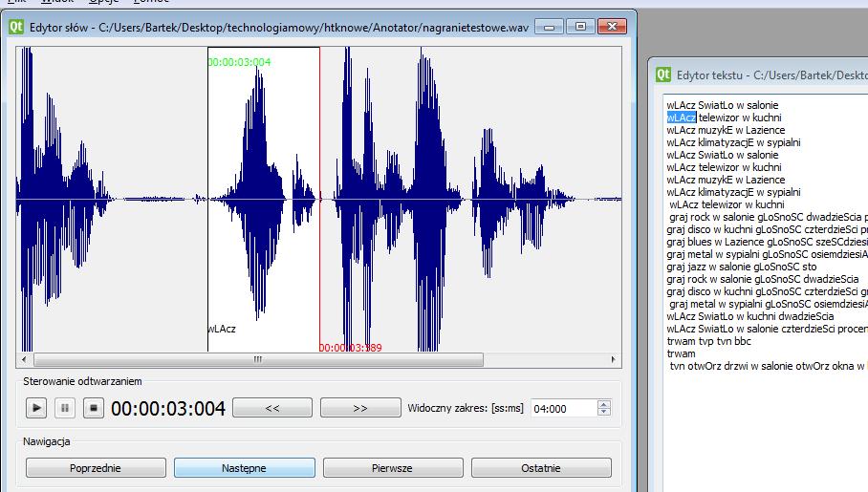Go to the next word with Następne
The image size is (868, 492).
pyautogui.click(x=244, y=468)
